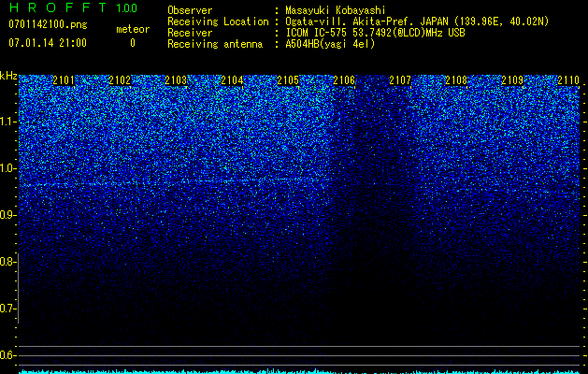Click the 0.8 kHz axis label
The height and width of the screenshot is (374, 588).
(7, 262)
